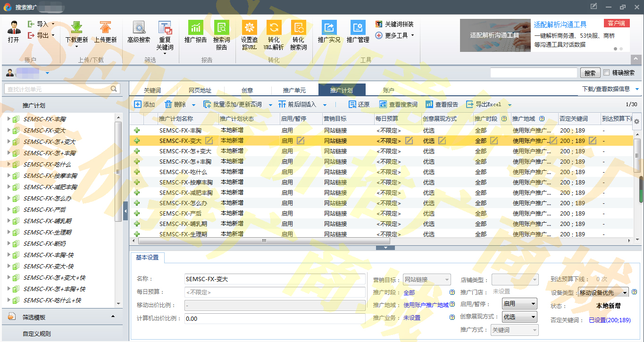Click 使用账户推广地域 link

point(426,305)
